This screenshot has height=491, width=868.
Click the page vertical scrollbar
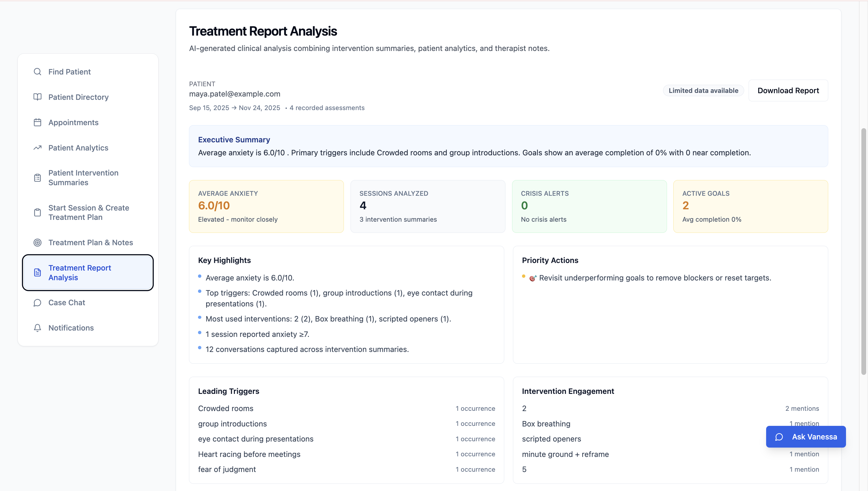click(x=863, y=251)
